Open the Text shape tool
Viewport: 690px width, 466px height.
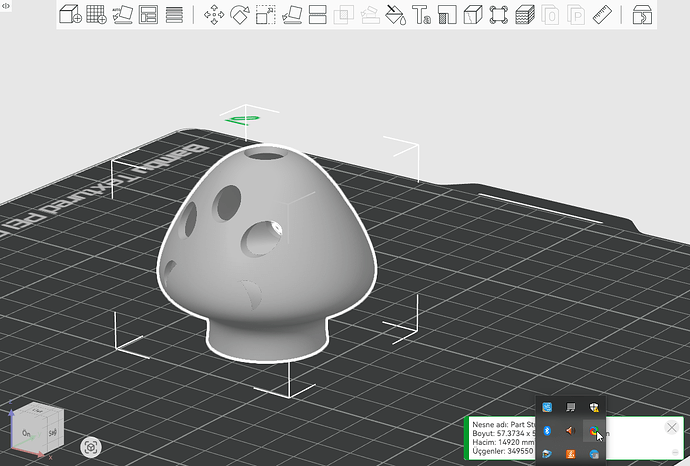tap(421, 15)
